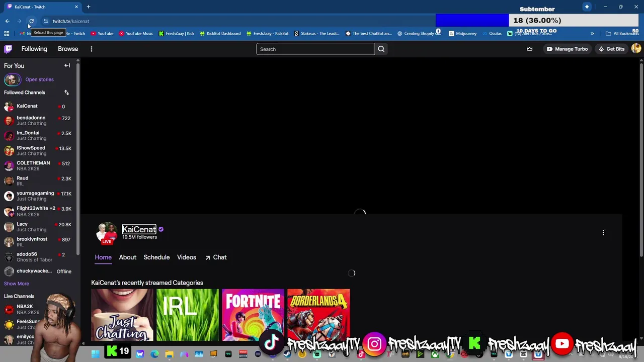Reload this page

coord(31,21)
